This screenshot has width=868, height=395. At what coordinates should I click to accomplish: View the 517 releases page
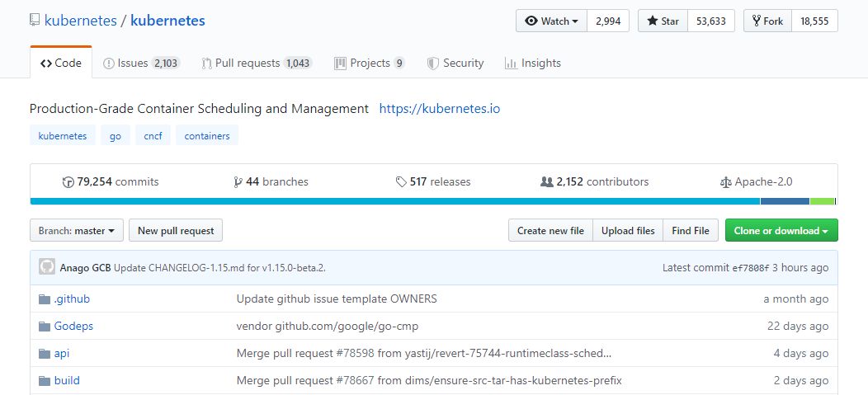pyautogui.click(x=433, y=182)
